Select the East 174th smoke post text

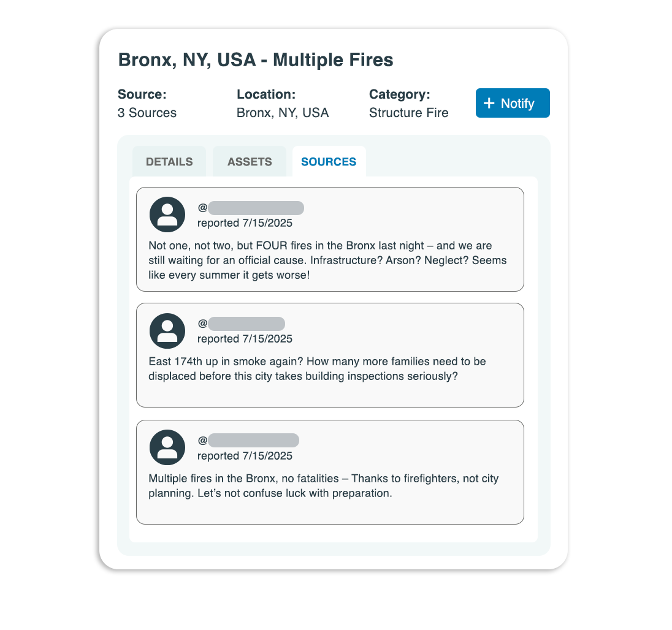tap(317, 369)
